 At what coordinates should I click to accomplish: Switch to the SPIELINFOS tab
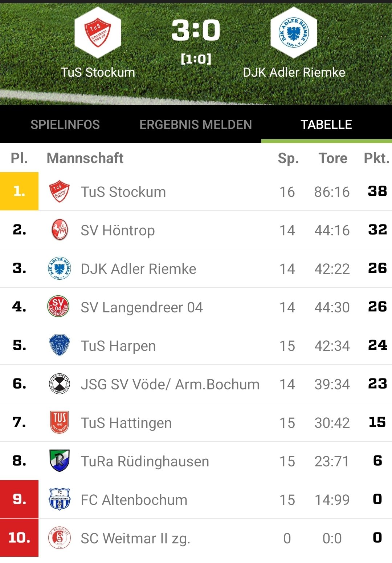point(65,125)
